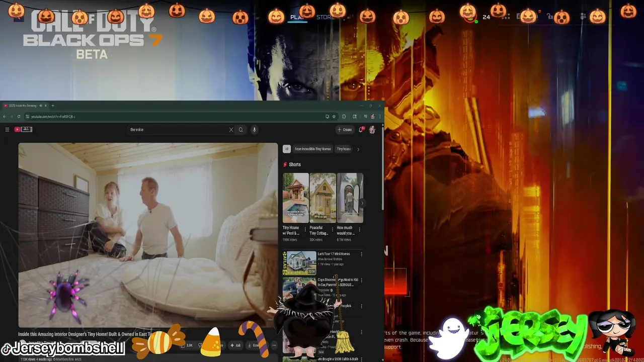Select the Tiny house filter chip
This screenshot has height=362, width=644.
[344, 149]
